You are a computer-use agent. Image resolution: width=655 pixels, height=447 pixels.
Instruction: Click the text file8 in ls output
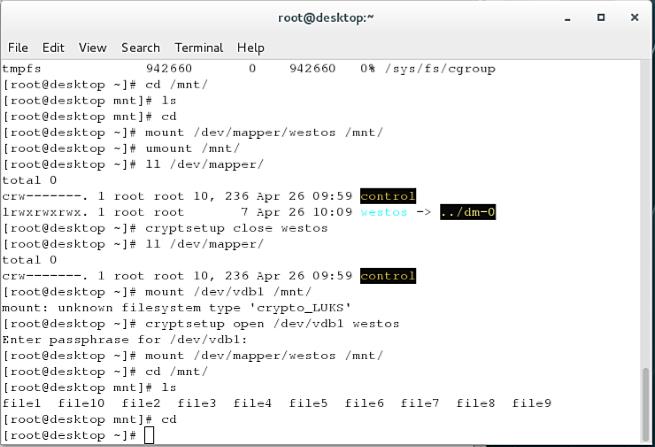[x=475, y=403]
